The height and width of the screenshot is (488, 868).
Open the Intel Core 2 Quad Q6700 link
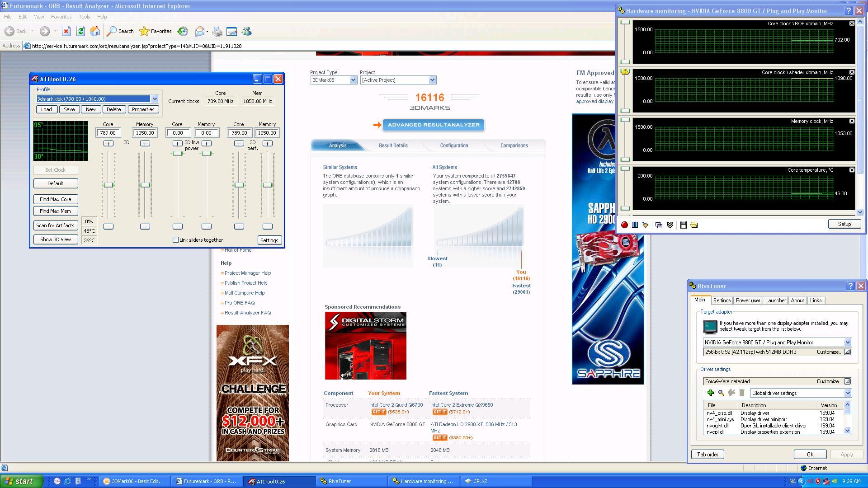tap(396, 405)
